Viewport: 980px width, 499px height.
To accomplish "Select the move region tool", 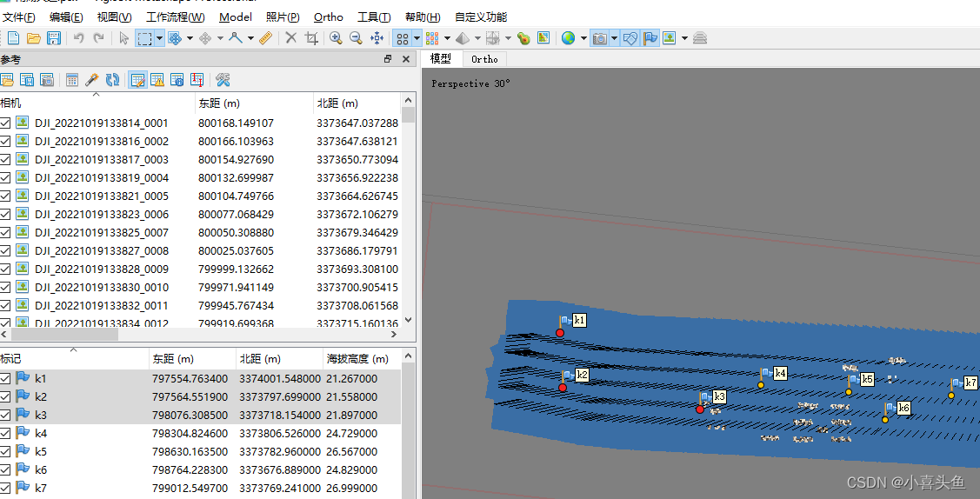I will 175,39.
